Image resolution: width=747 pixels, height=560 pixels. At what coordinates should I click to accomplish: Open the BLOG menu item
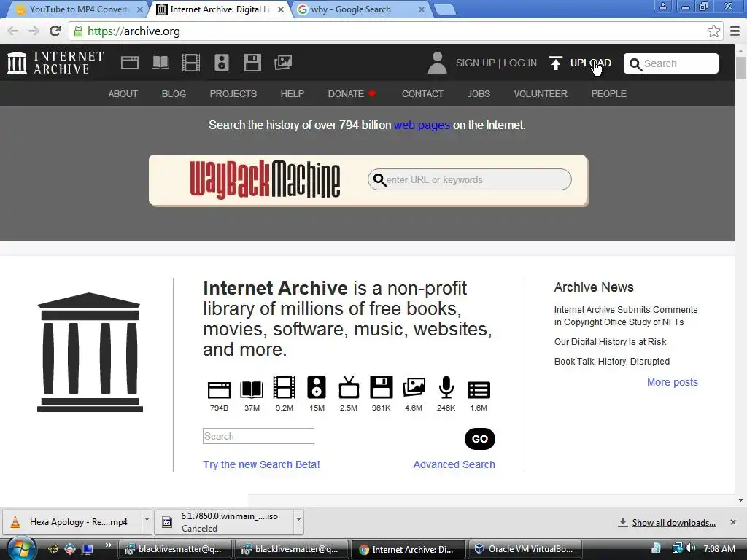(x=174, y=94)
